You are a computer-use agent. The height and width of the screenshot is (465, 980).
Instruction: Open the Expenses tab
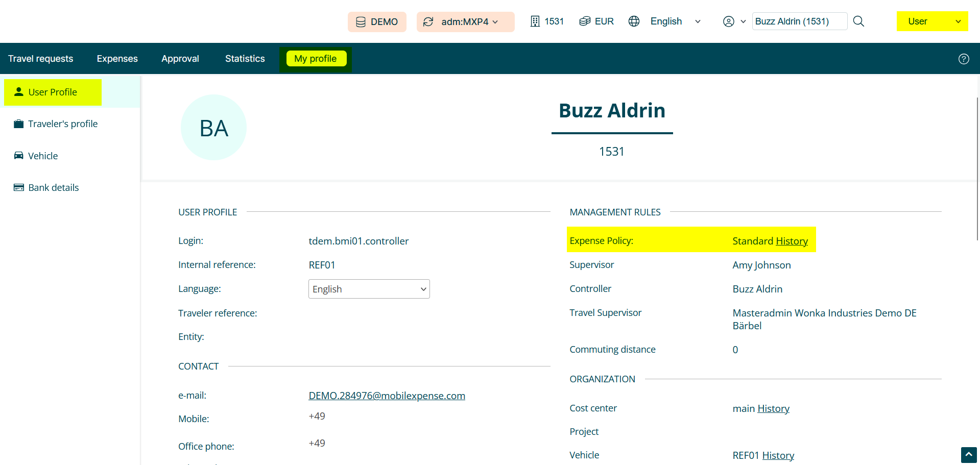click(x=117, y=59)
